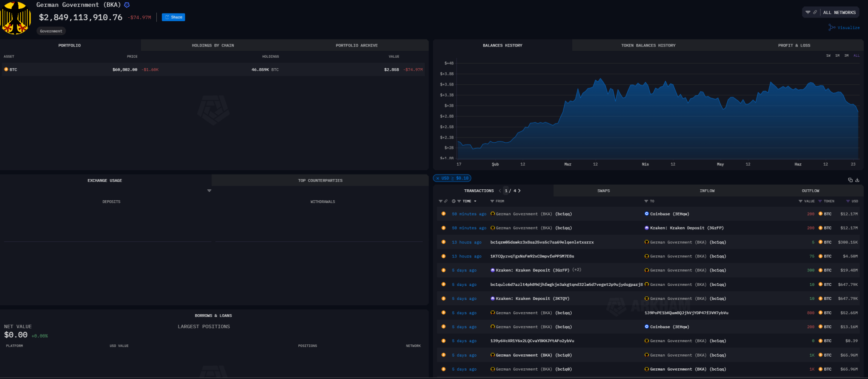Filter by VALUE column header
The image size is (868, 379).
click(x=809, y=201)
